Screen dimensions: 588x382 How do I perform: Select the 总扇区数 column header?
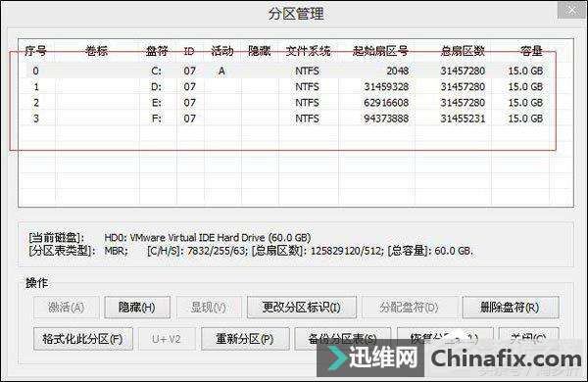pyautogui.click(x=463, y=51)
